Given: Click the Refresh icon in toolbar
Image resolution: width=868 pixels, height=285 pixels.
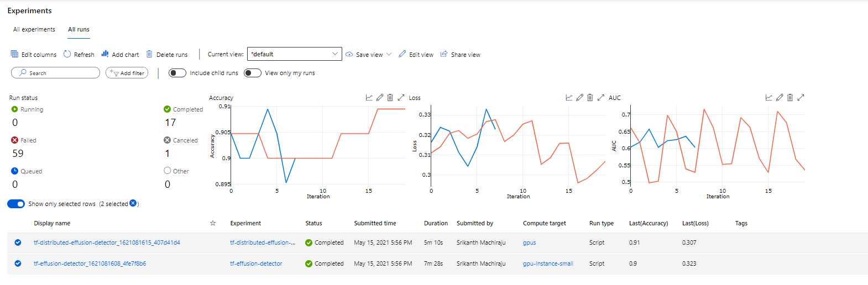Looking at the screenshot, I should (x=67, y=54).
